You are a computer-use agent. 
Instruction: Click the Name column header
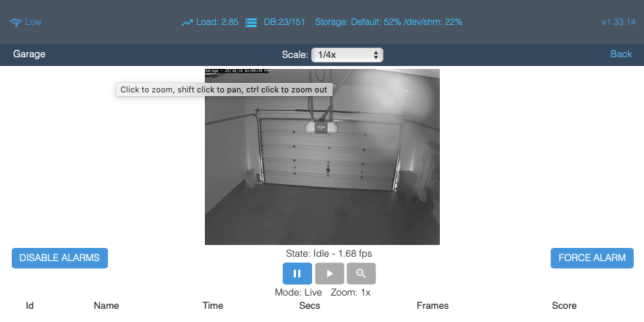[x=106, y=306]
